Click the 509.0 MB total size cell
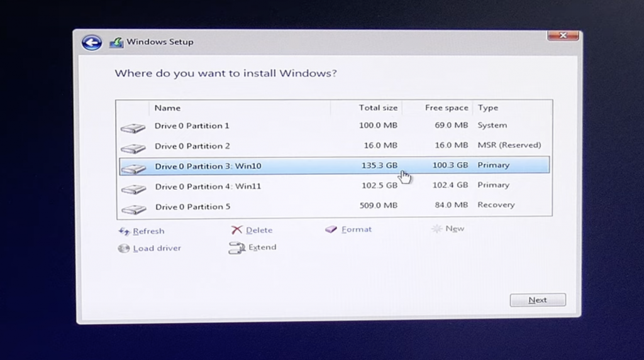The height and width of the screenshot is (360, 644). click(x=378, y=205)
